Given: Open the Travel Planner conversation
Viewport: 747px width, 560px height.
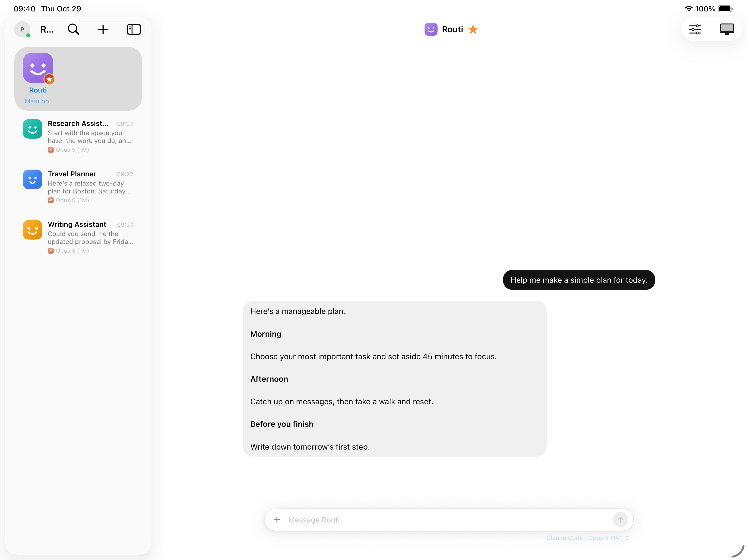Looking at the screenshot, I should (78, 186).
